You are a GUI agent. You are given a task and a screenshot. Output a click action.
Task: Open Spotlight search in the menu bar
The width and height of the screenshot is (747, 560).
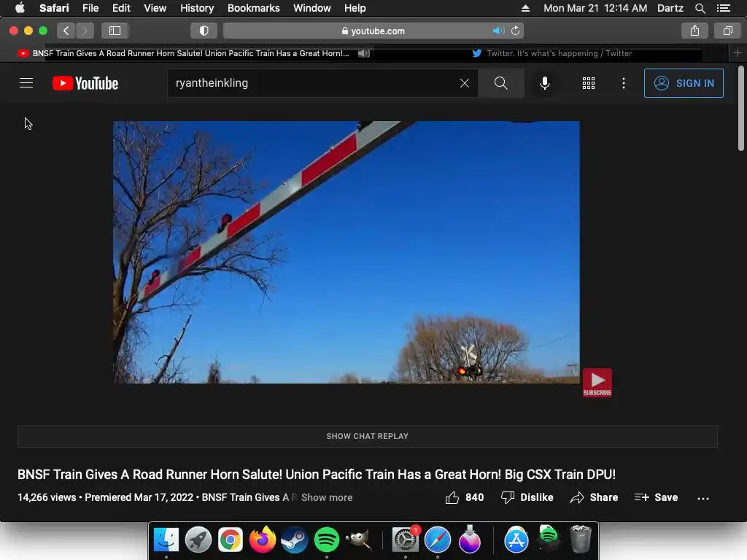coord(700,8)
